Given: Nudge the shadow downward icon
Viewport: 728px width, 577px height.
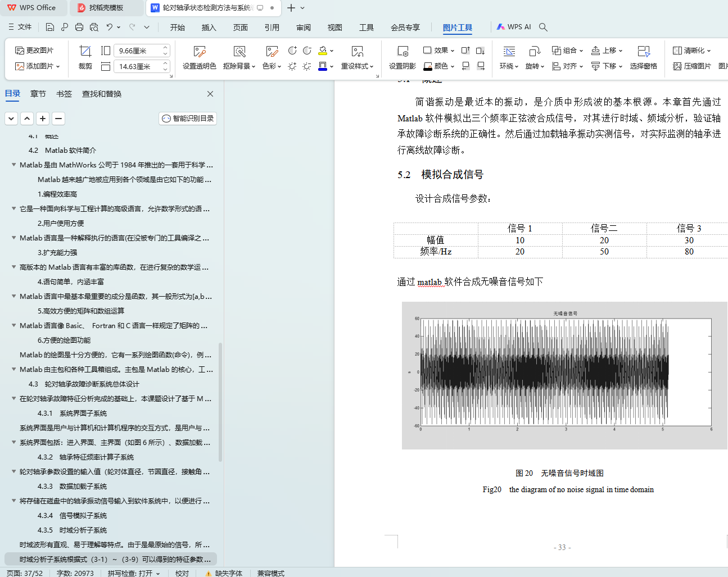Looking at the screenshot, I should point(480,51).
